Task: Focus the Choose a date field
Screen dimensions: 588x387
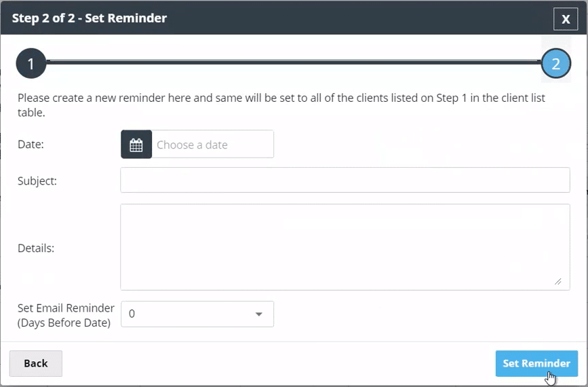Action: pos(212,145)
